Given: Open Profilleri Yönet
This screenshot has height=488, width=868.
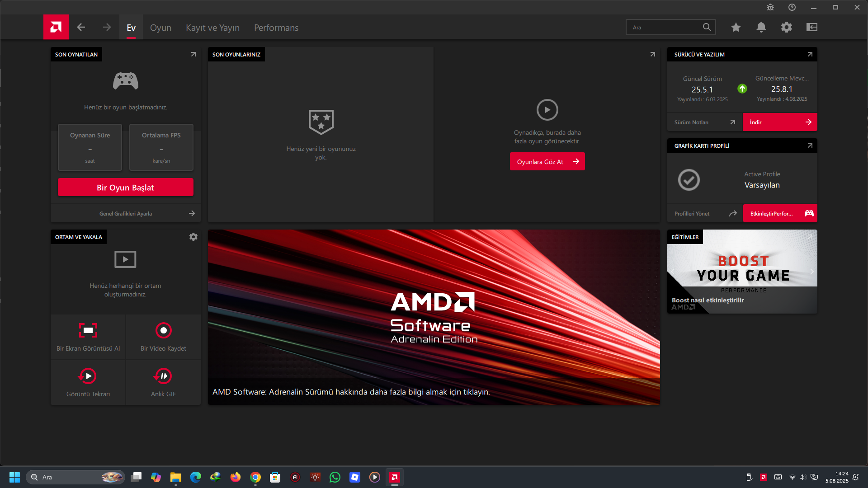Looking at the screenshot, I should [705, 213].
